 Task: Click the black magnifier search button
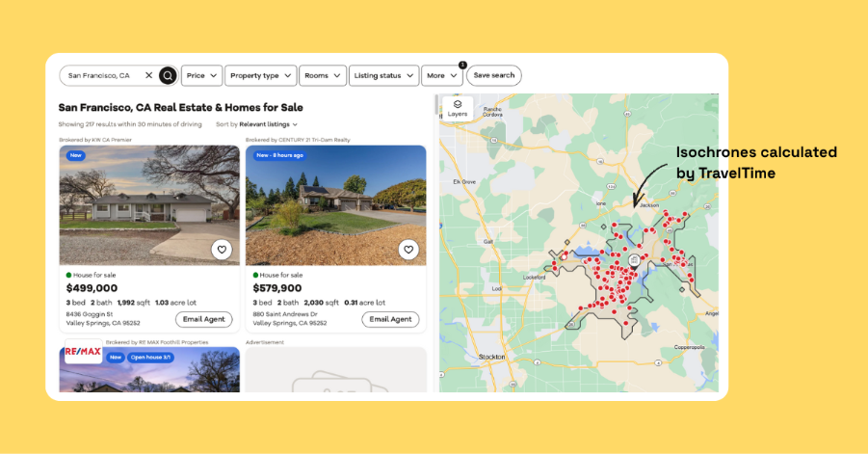click(168, 75)
